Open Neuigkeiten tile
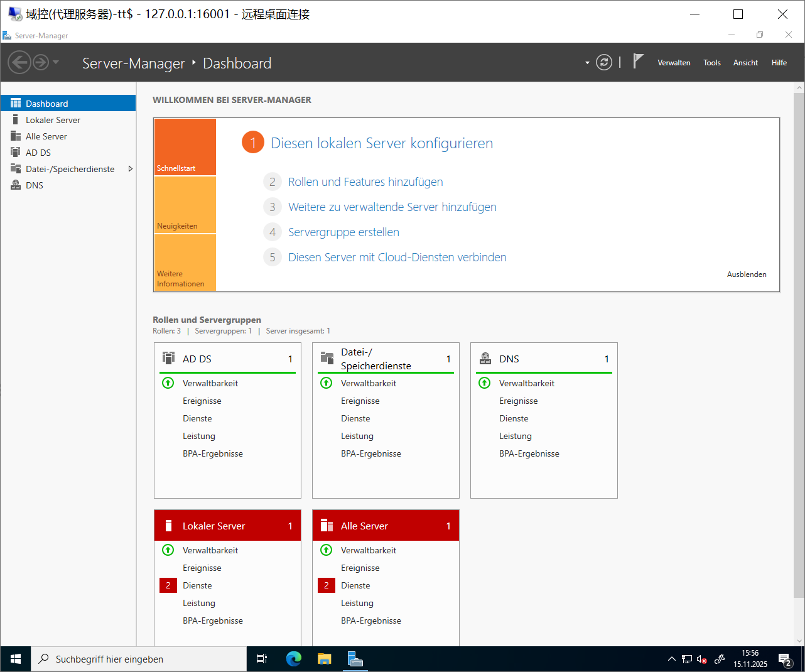This screenshot has height=672, width=805. coord(185,205)
